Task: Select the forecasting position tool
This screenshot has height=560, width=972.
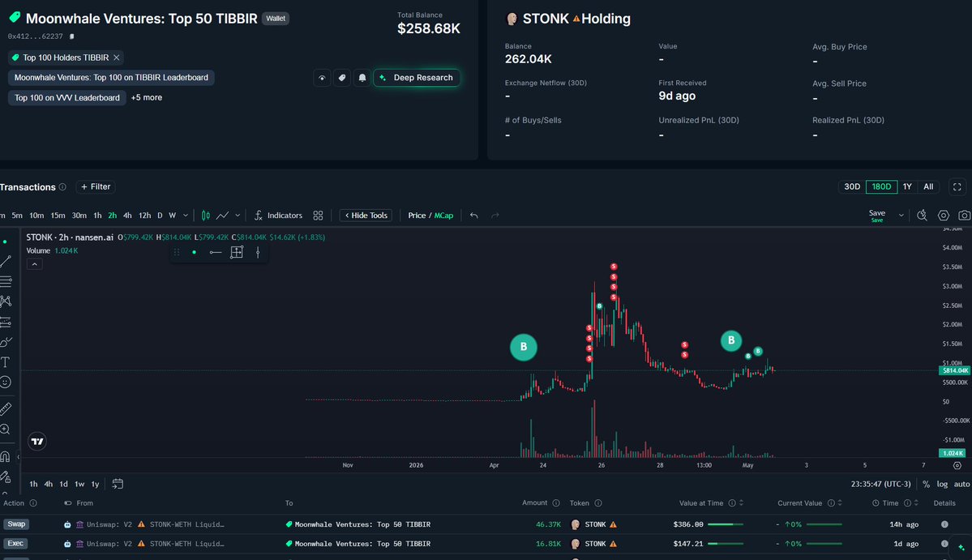Action: coord(6,322)
